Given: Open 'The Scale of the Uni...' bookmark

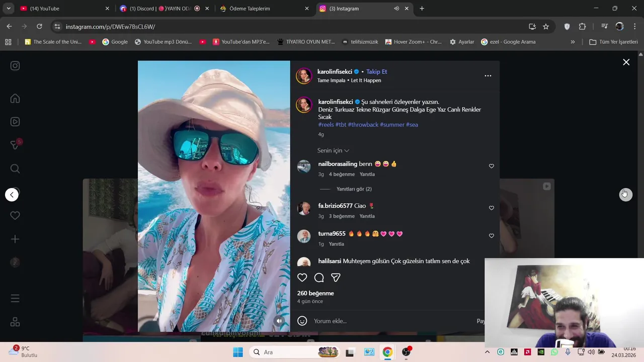Looking at the screenshot, I should pyautogui.click(x=53, y=42).
